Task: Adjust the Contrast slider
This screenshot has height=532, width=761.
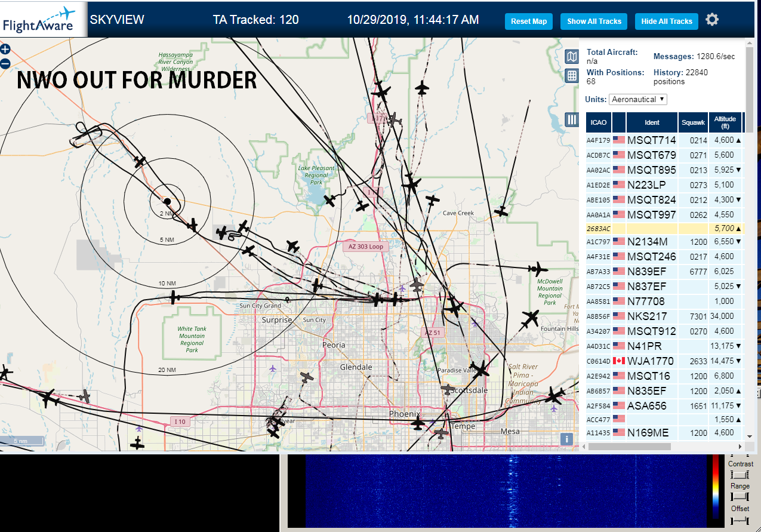Action: (740, 475)
